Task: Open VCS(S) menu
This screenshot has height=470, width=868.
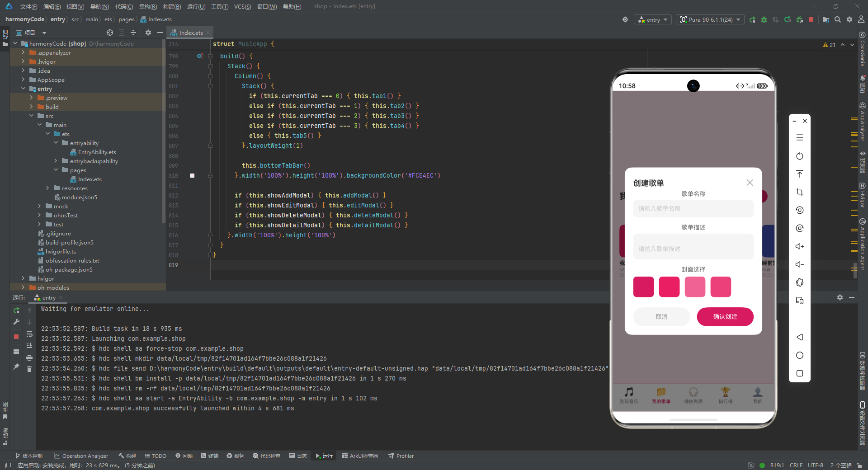Action: point(242,6)
